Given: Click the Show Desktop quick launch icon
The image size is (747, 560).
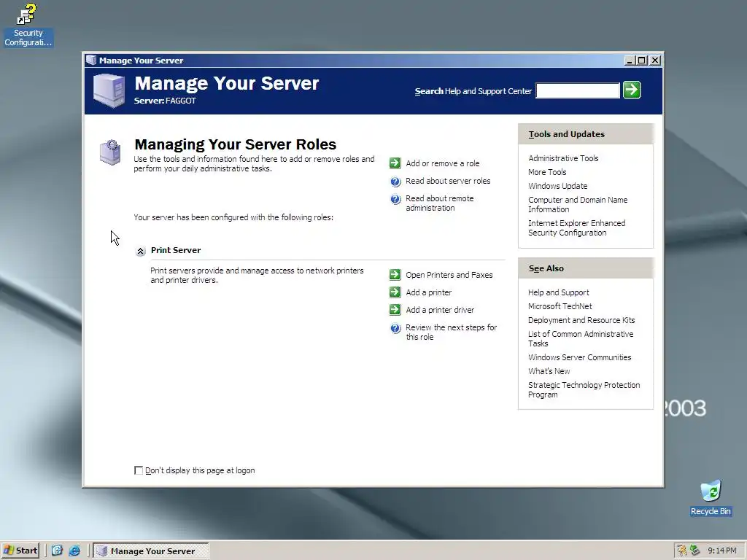Looking at the screenshot, I should (x=57, y=551).
